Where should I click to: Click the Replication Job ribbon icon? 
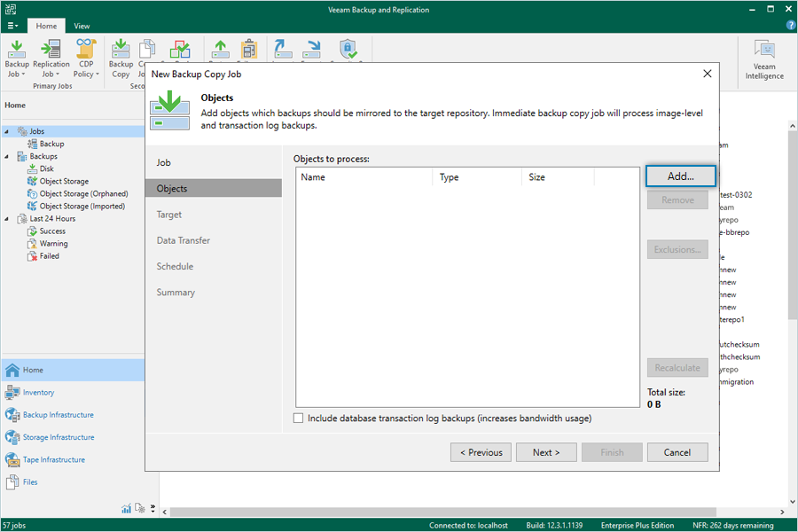[51, 49]
